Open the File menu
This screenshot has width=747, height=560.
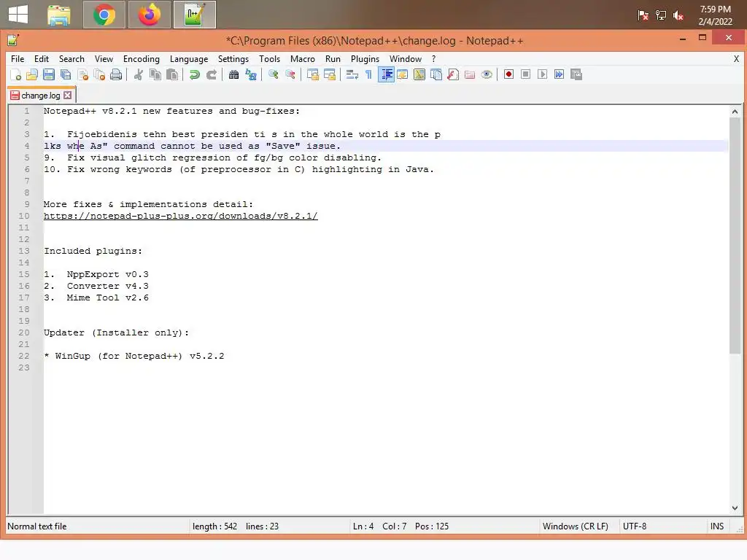(18, 59)
